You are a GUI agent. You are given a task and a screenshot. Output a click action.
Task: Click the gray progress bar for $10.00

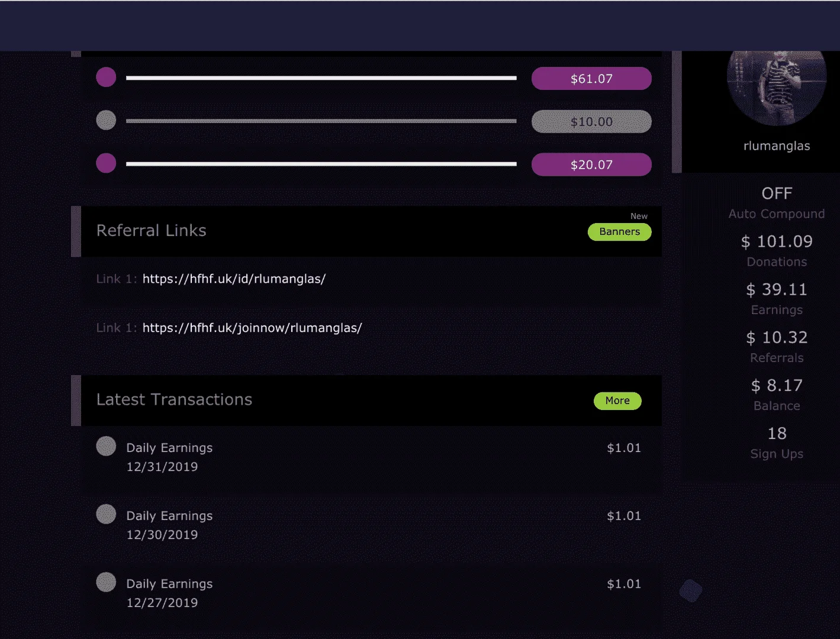pos(321,121)
